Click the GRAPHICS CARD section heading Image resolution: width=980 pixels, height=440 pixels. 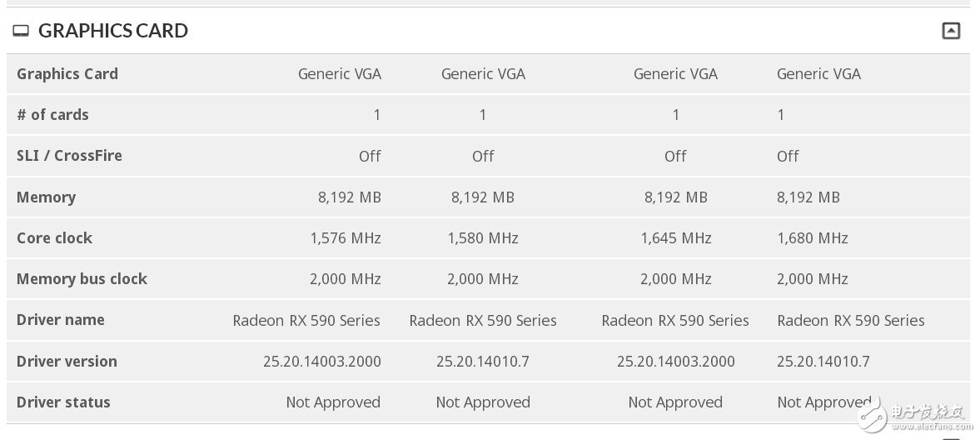coord(113,31)
